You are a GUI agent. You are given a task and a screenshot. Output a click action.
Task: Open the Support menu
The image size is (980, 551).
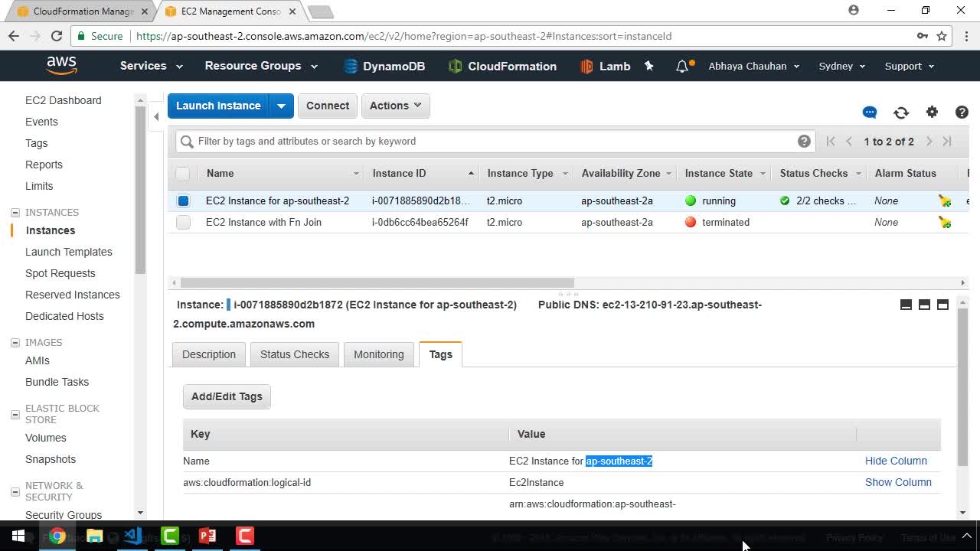(x=910, y=66)
